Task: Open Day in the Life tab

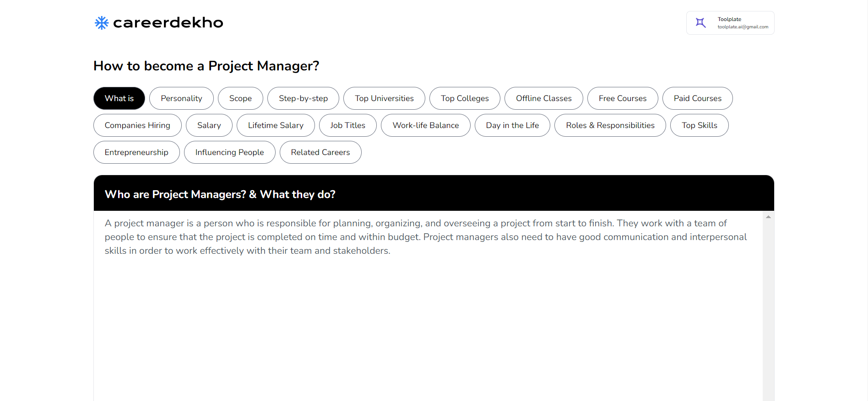Action: (512, 125)
